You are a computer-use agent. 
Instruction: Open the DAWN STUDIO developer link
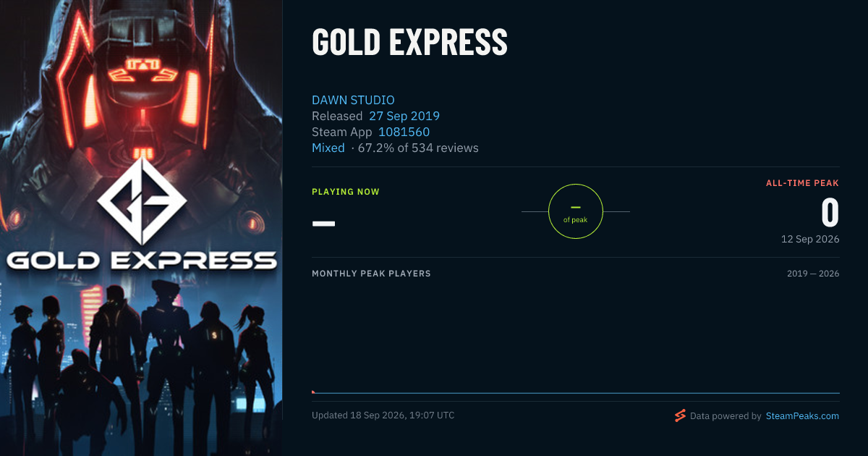(x=353, y=100)
